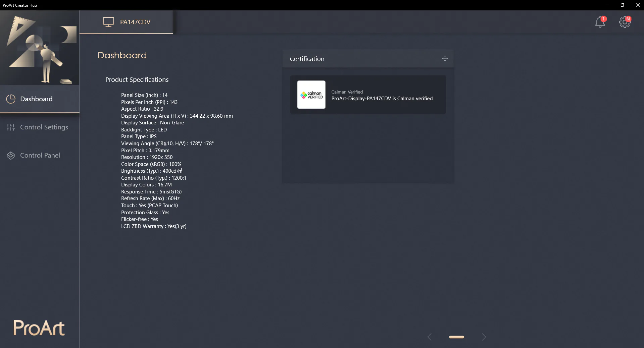Image resolution: width=644 pixels, height=348 pixels.
Task: Click the 'Product Specifications' heading
Action: pyautogui.click(x=137, y=79)
